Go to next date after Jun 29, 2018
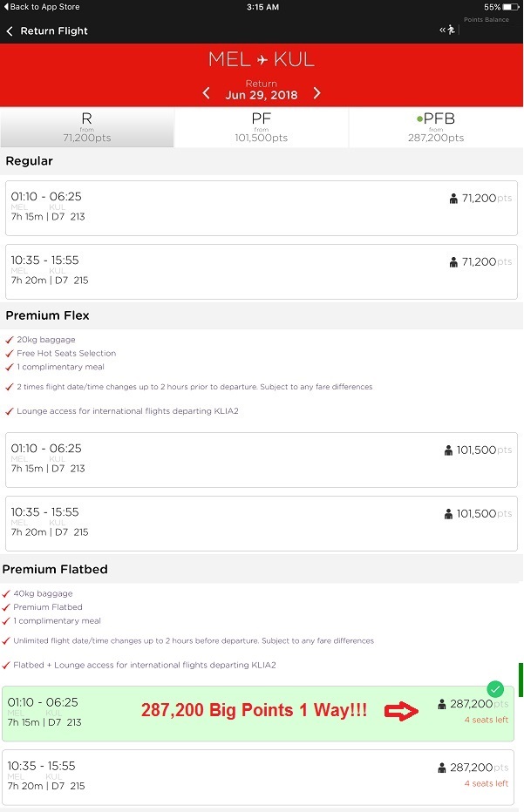Viewport: 524px width, 812px height. 316,93
